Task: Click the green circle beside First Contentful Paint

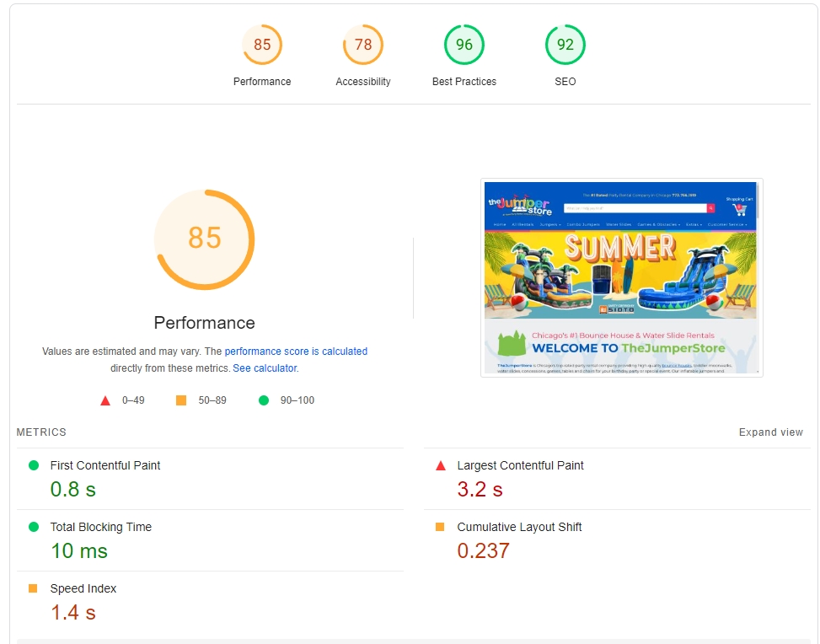Action: pos(34,465)
